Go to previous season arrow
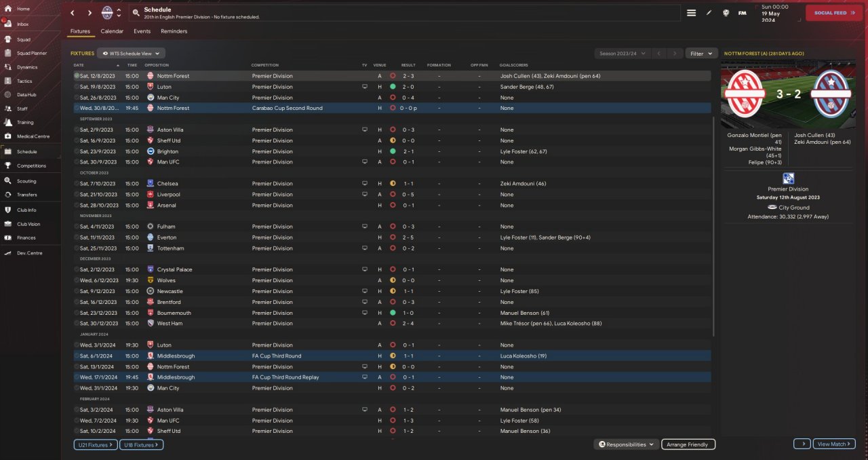 660,53
